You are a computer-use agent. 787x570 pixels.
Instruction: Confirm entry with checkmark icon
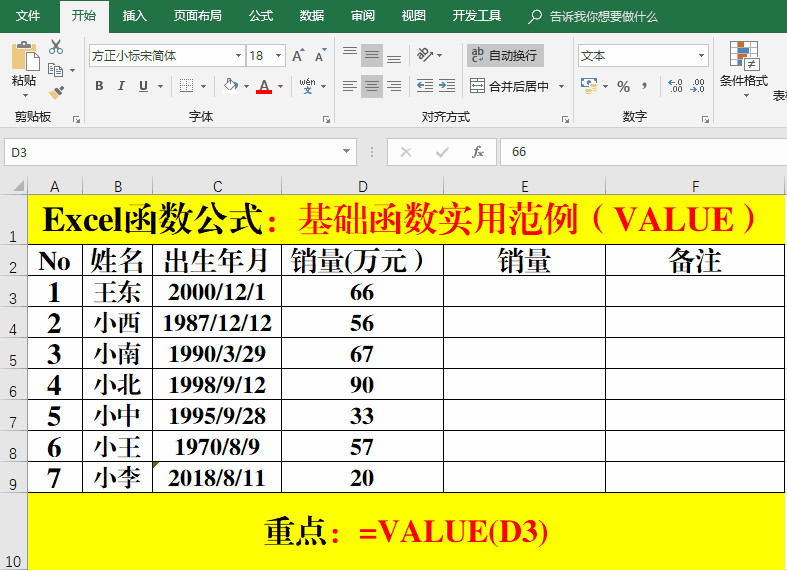[x=442, y=152]
